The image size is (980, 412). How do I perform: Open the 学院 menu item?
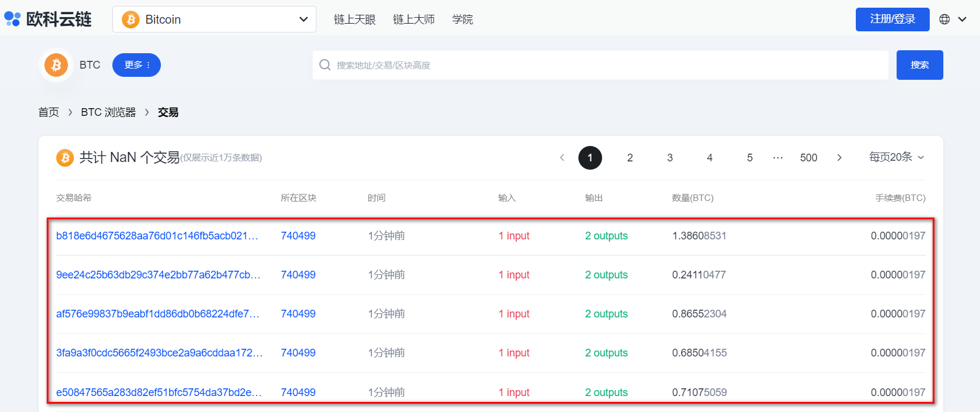coord(462,20)
